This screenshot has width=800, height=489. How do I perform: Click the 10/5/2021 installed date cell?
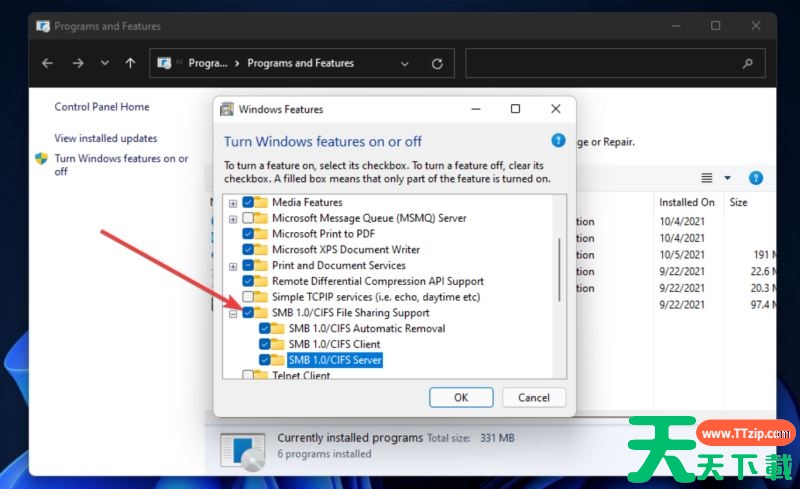tap(682, 255)
